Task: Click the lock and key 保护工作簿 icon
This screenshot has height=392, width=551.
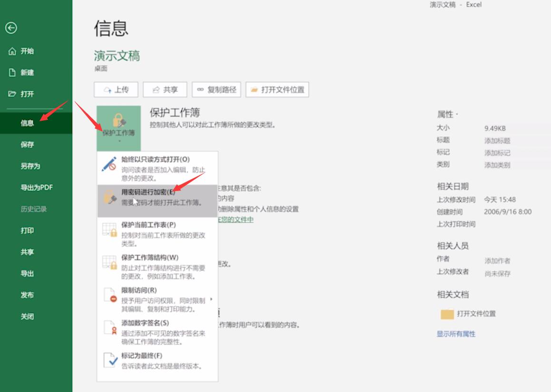Action: point(119,120)
